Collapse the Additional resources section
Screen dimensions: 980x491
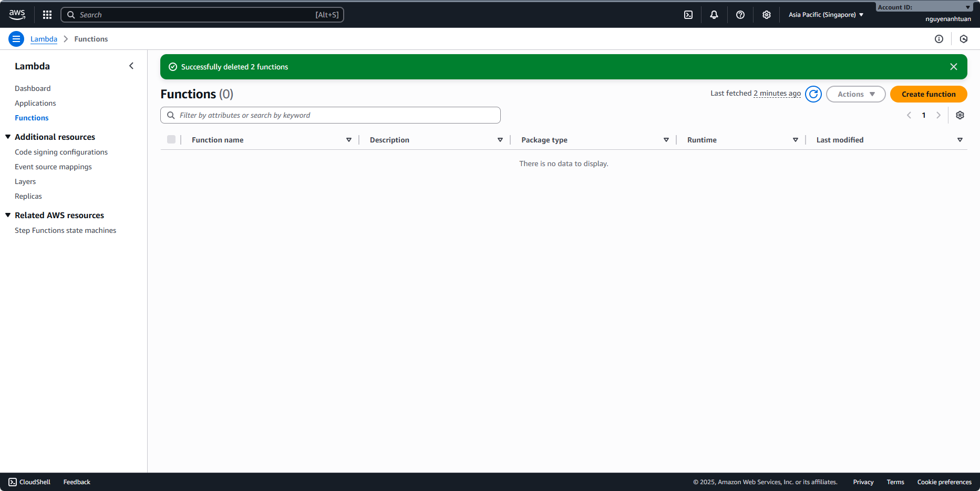pyautogui.click(x=8, y=137)
